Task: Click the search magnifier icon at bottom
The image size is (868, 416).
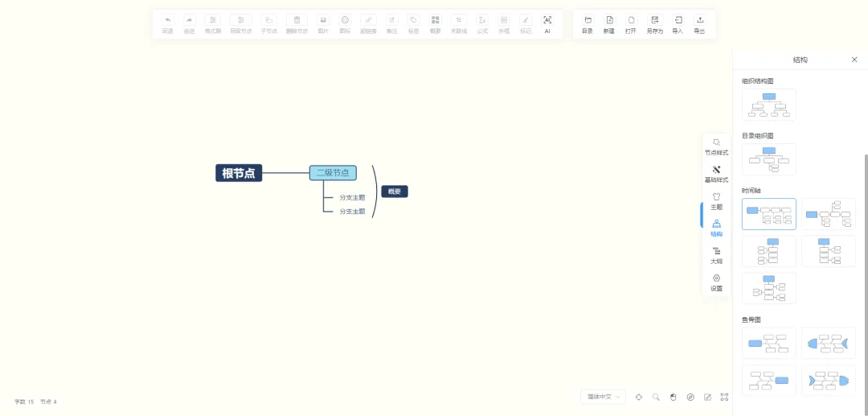Action: [x=656, y=397]
